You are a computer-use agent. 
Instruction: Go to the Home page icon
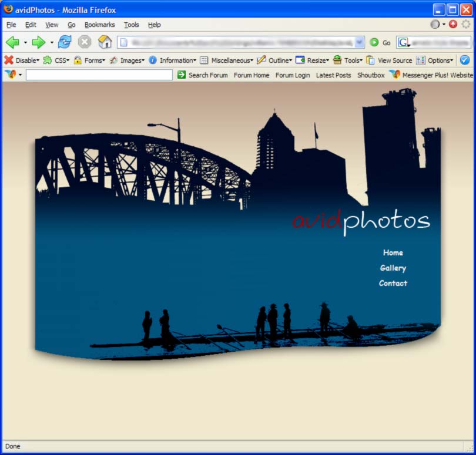(x=105, y=42)
